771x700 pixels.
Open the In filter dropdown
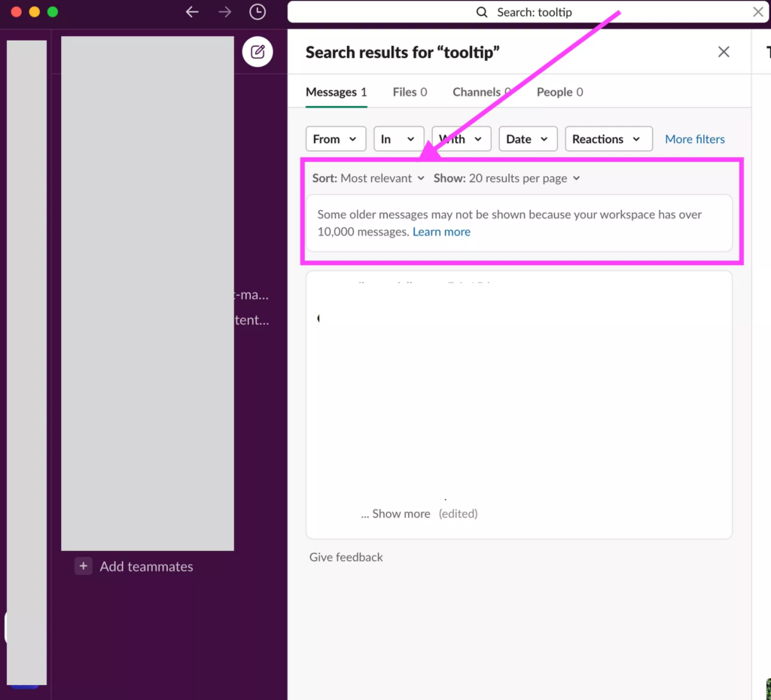(x=398, y=139)
